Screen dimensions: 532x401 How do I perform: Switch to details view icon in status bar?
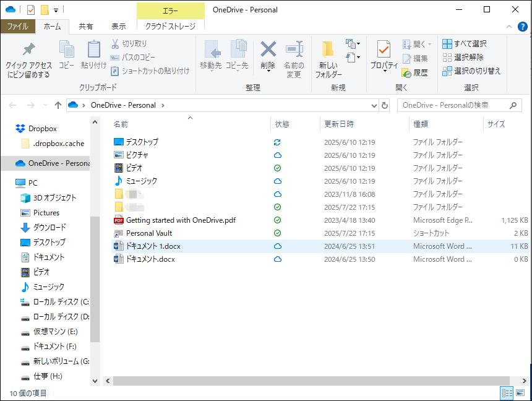[x=507, y=393]
